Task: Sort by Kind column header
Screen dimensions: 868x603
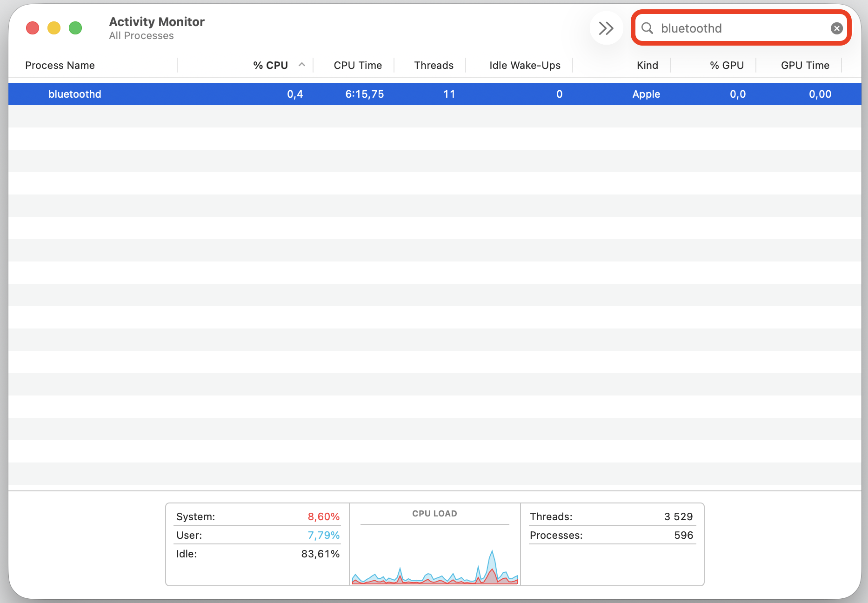Action: (x=647, y=65)
